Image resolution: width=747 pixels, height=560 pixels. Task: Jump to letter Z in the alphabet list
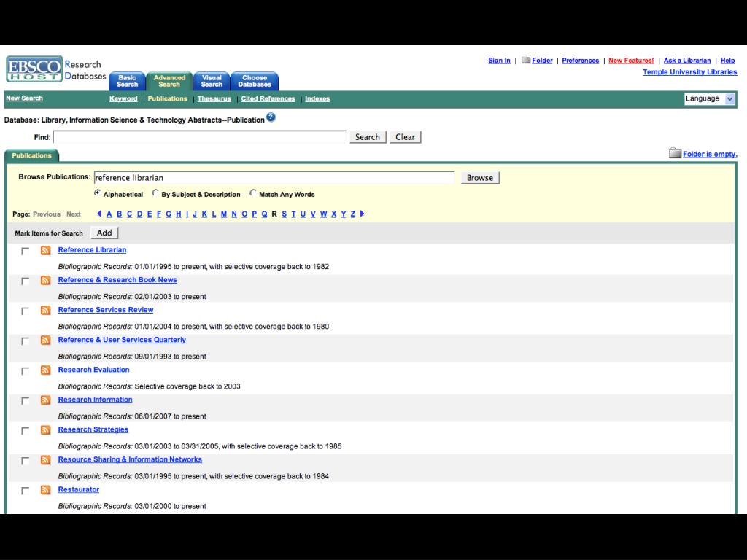pos(352,214)
